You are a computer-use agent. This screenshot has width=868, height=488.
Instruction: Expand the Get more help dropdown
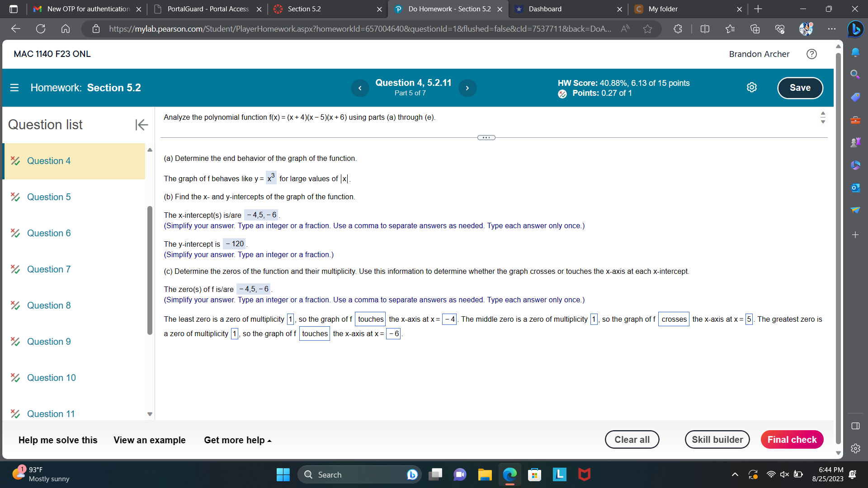click(237, 440)
